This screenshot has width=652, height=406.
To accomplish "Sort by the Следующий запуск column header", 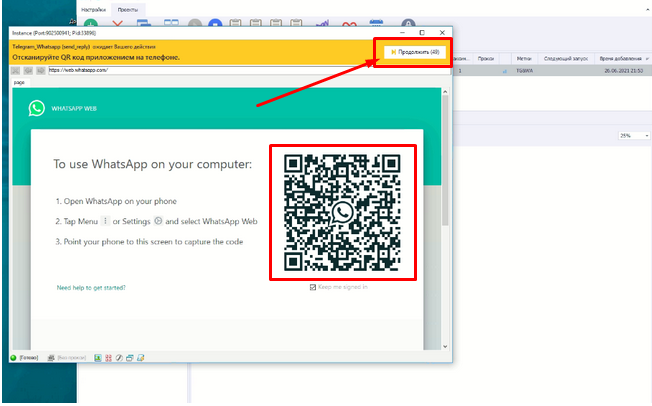I will coord(566,59).
